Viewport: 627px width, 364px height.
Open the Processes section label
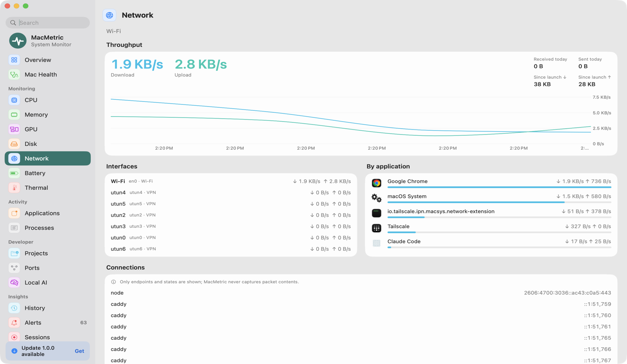click(39, 228)
